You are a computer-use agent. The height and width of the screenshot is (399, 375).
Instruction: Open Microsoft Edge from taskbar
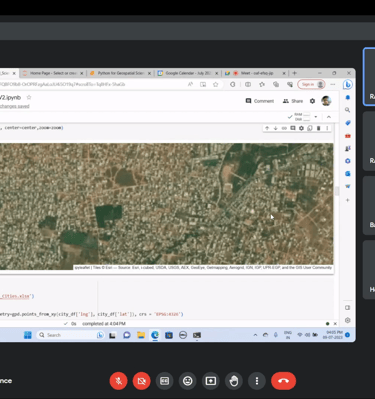[155, 335]
